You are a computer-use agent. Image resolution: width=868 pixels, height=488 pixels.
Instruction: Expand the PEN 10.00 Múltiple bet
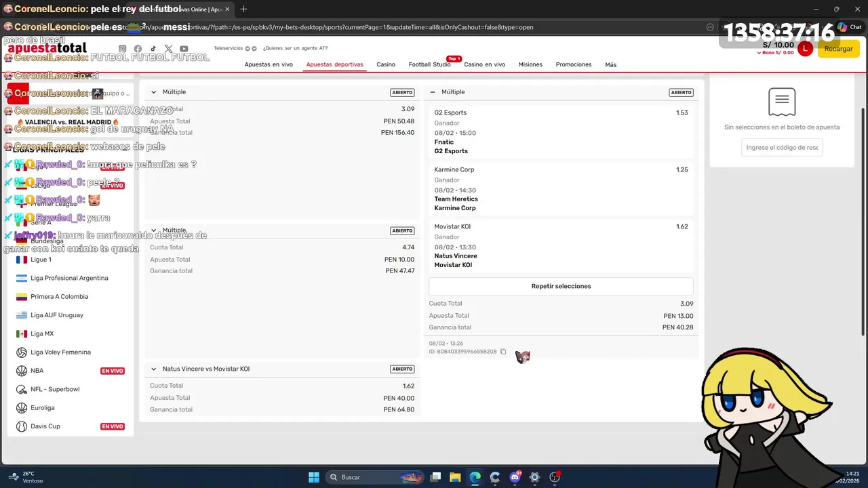point(153,230)
